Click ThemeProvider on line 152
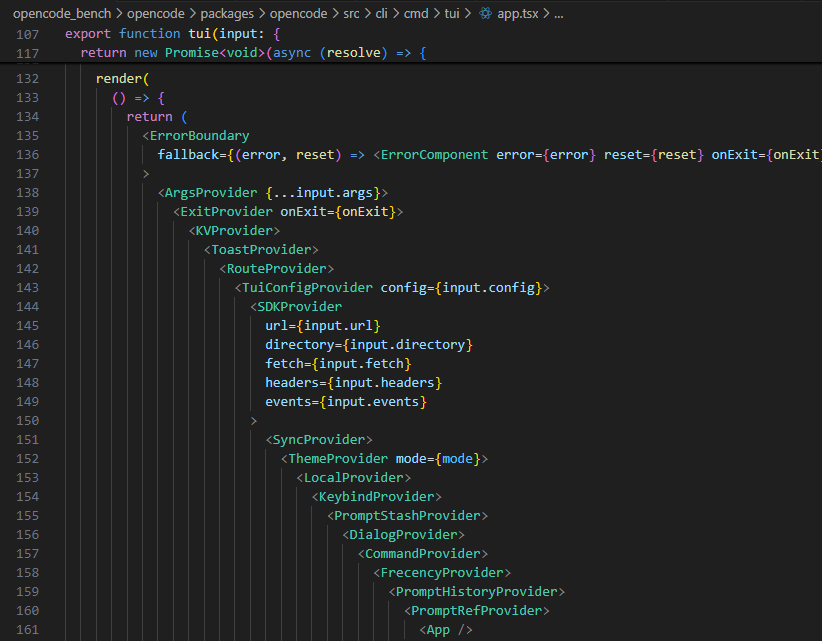 point(338,459)
